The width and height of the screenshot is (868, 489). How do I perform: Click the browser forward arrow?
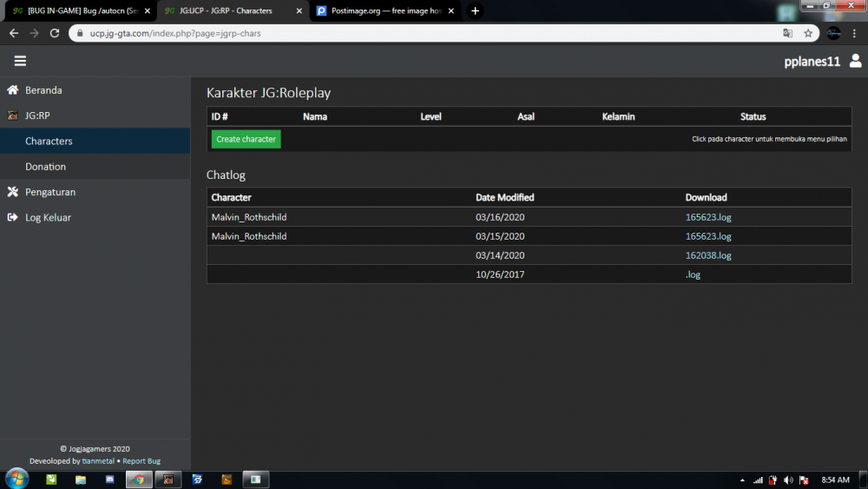click(x=35, y=33)
